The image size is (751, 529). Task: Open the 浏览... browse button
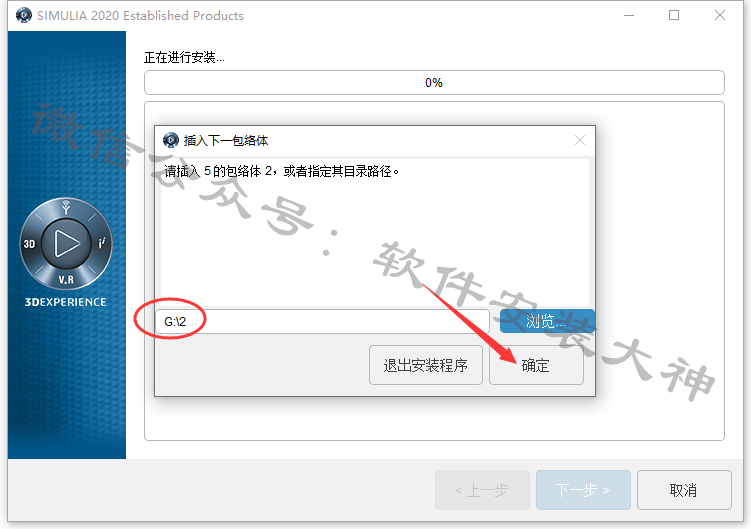[547, 321]
